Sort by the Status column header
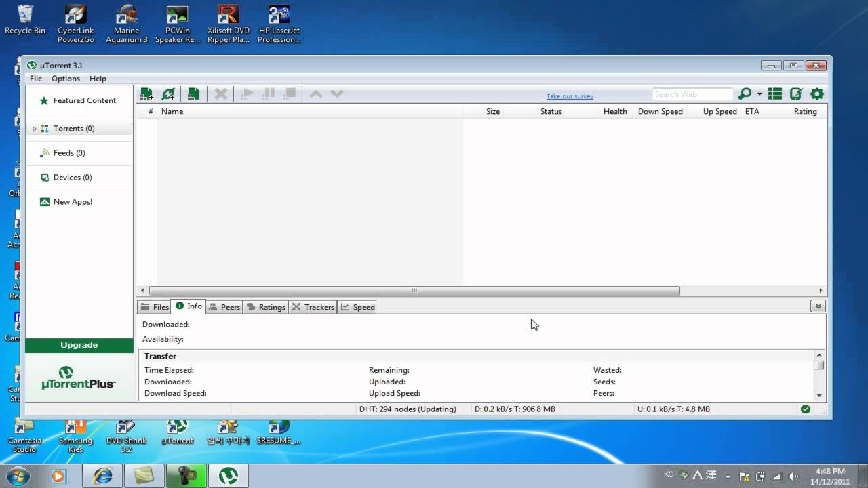 click(x=551, y=111)
